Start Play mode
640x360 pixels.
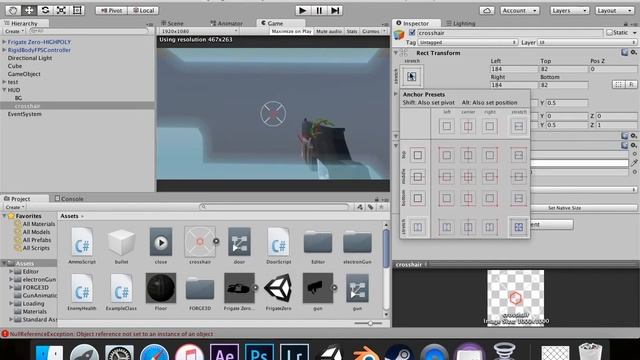[302, 10]
